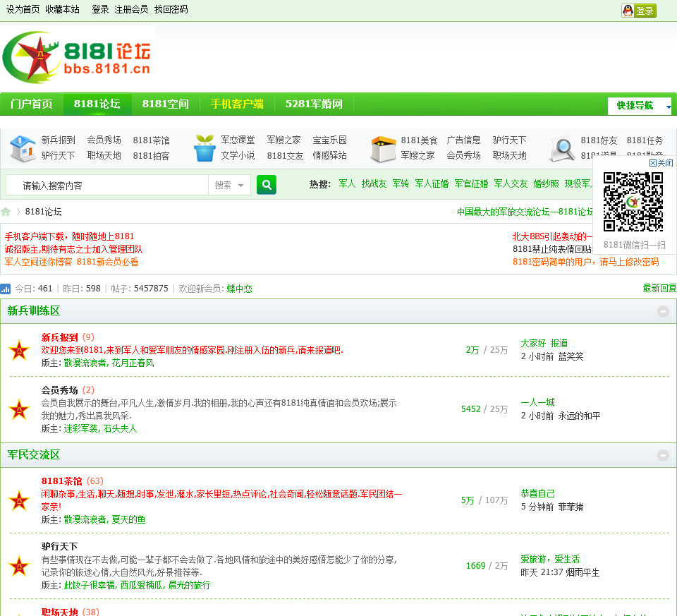The image size is (677, 616).
Task: Click 手机客户端下载 announcement link
Action: (69, 236)
